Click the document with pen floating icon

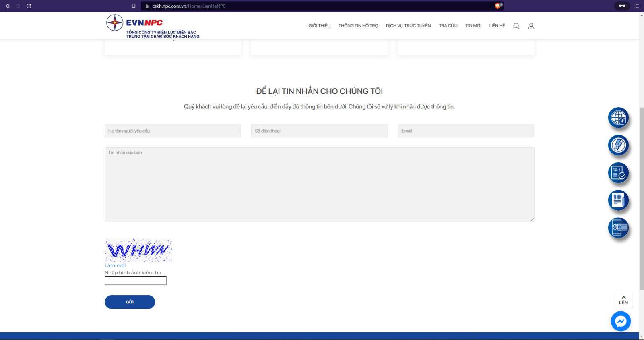(x=618, y=200)
